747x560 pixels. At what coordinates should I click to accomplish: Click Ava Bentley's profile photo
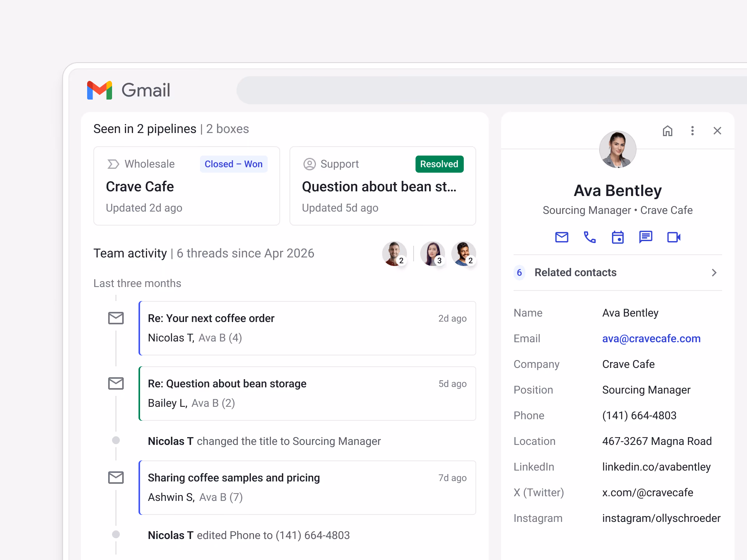coord(618,149)
